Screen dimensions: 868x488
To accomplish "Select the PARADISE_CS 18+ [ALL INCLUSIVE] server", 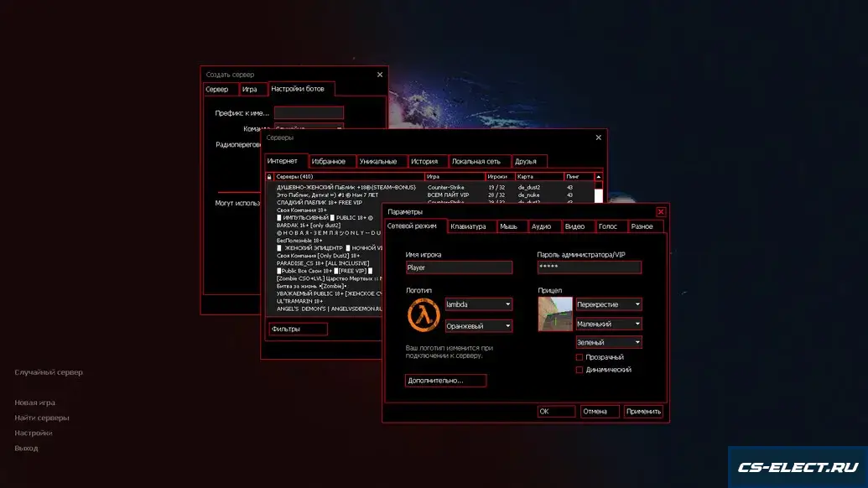I will coord(324,264).
